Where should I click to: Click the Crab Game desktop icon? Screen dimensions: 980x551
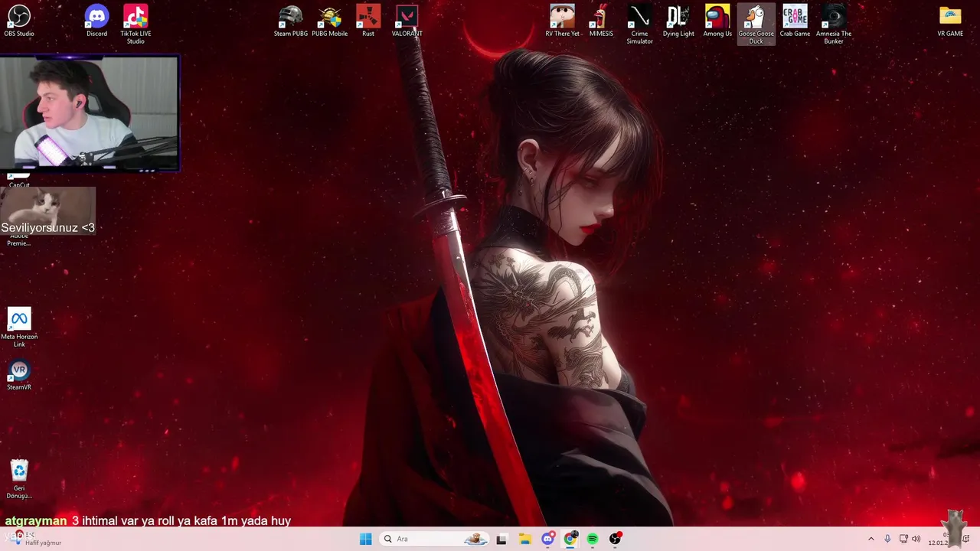coord(795,21)
